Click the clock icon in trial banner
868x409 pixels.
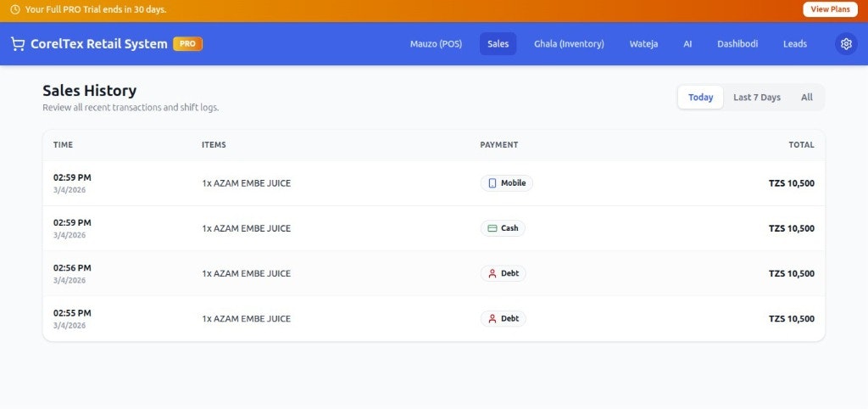click(x=15, y=9)
